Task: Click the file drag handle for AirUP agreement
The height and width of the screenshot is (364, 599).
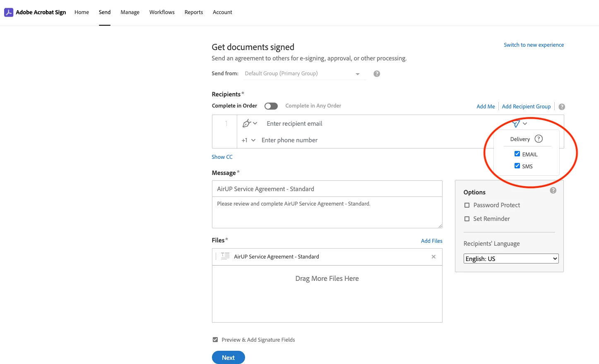Action: 216,256
